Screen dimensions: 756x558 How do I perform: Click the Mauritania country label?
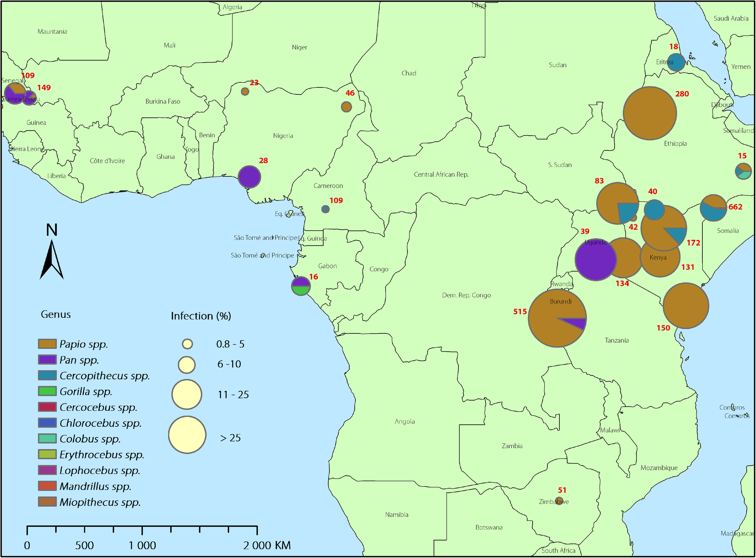[x=52, y=31]
